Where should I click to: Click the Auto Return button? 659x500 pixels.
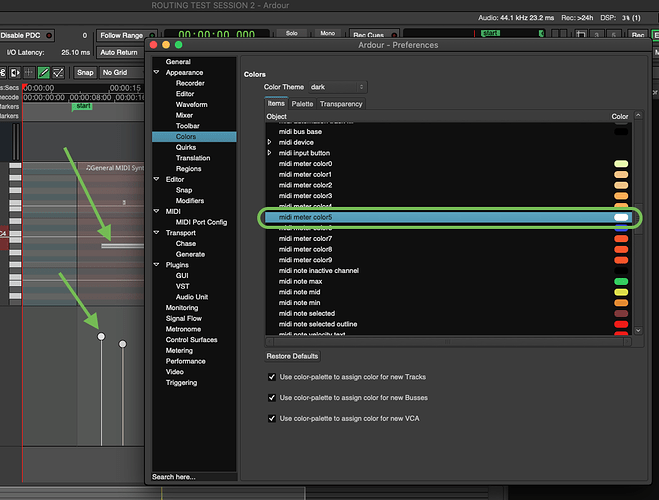pos(119,52)
